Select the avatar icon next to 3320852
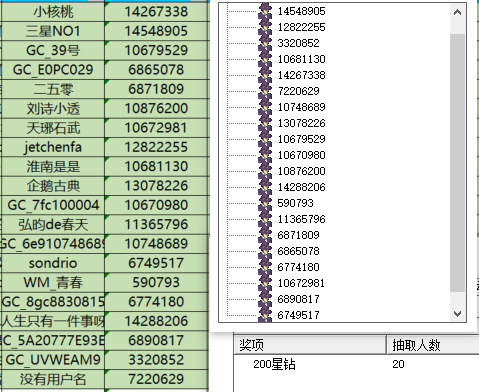The width and height of the screenshot is (479, 392). pos(265,43)
